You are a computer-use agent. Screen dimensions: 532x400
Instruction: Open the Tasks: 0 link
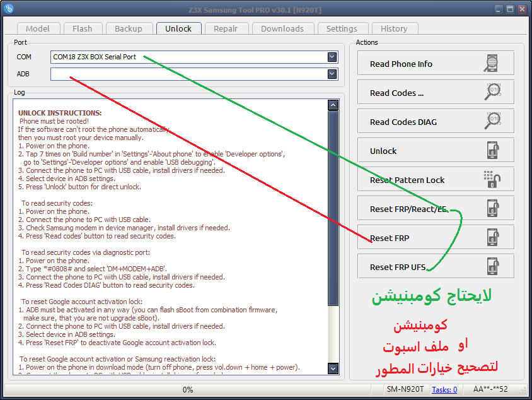[444, 389]
